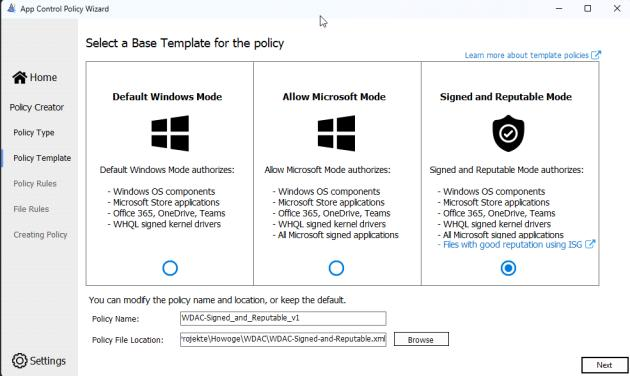The height and width of the screenshot is (376, 630).
Task: Click external-link icon after ISG reputation text
Action: click(590, 244)
